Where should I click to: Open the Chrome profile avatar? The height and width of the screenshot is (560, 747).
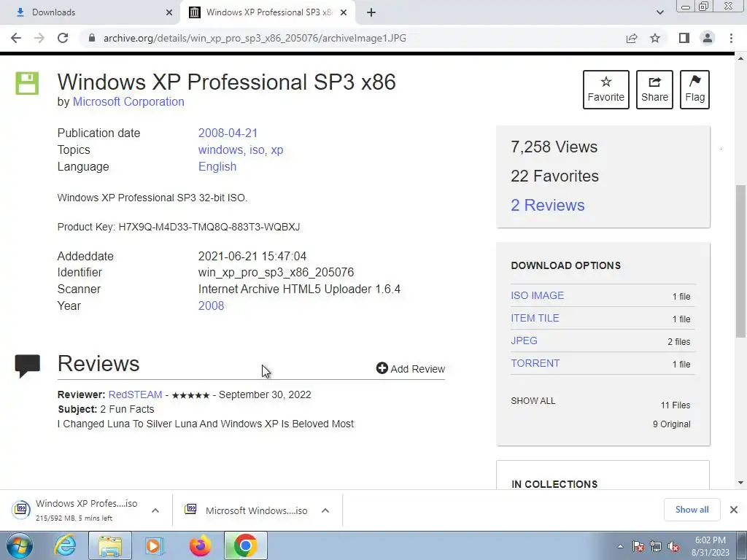[708, 38]
